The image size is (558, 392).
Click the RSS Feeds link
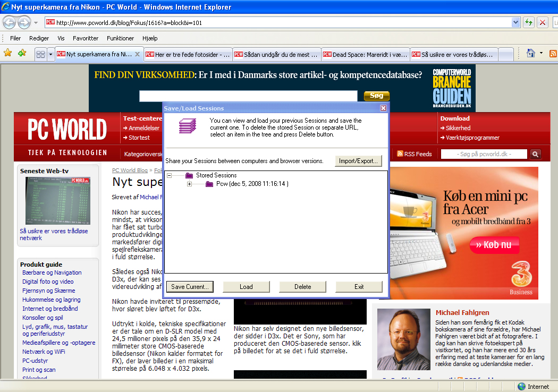pos(414,154)
